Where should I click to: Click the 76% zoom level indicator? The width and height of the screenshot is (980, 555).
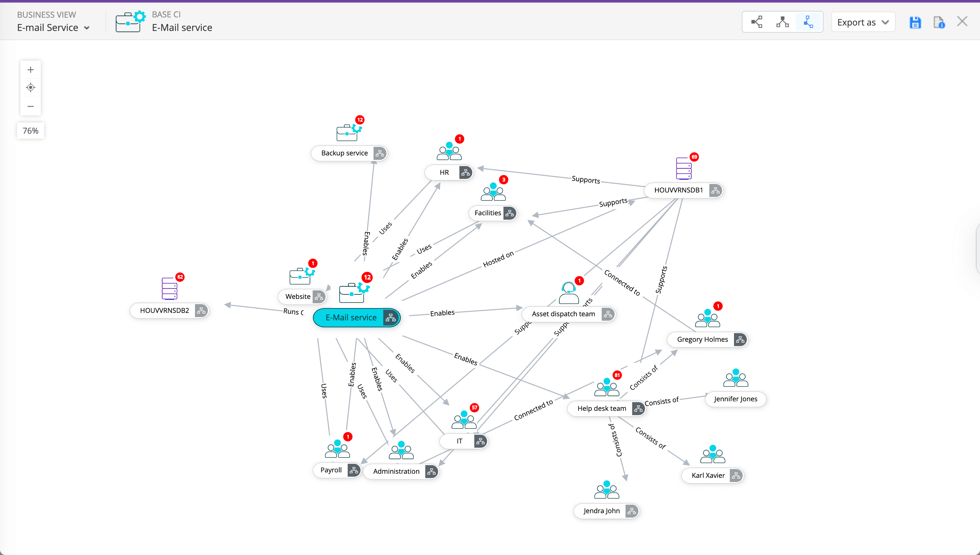(31, 131)
